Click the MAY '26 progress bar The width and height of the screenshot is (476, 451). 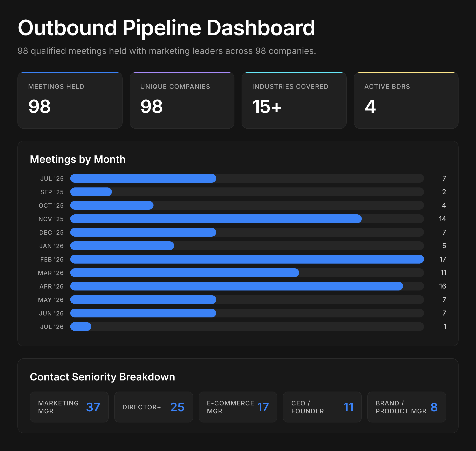(247, 300)
